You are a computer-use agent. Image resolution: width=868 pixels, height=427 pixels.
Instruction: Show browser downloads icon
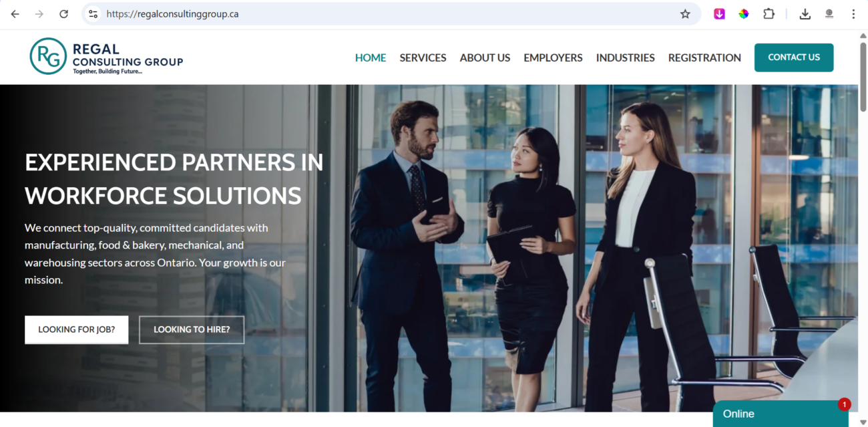[x=805, y=14]
